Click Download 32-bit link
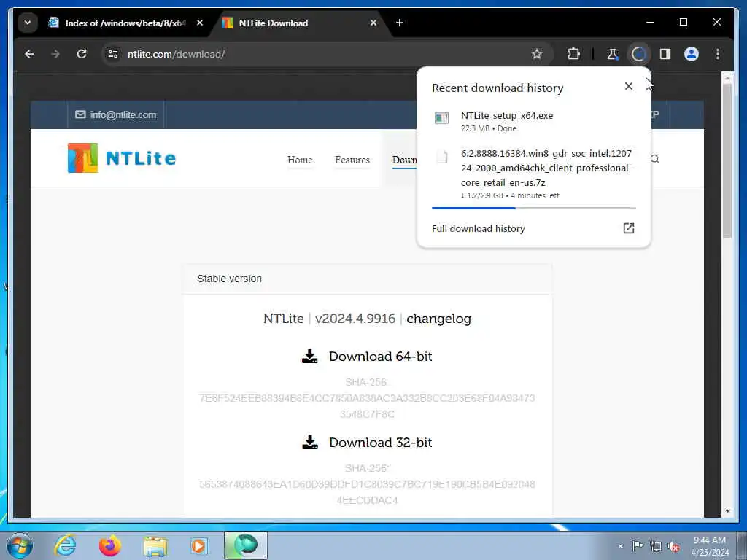The width and height of the screenshot is (747, 560). [380, 443]
